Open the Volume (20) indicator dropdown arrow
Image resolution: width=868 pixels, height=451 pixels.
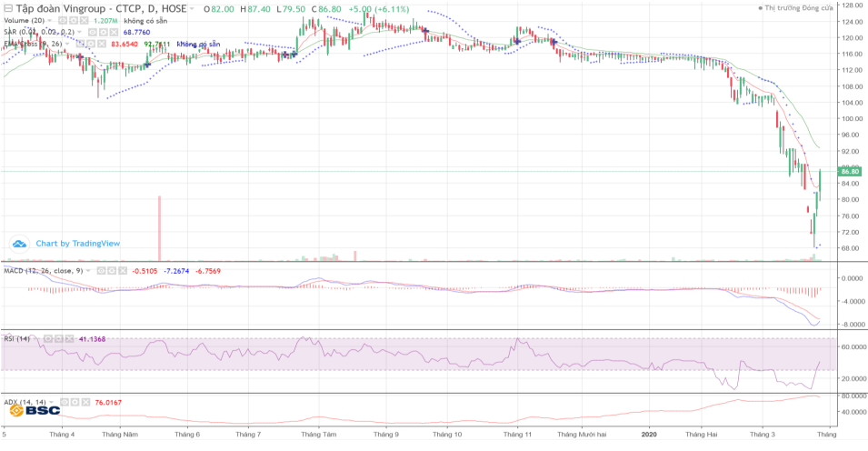tap(50, 21)
